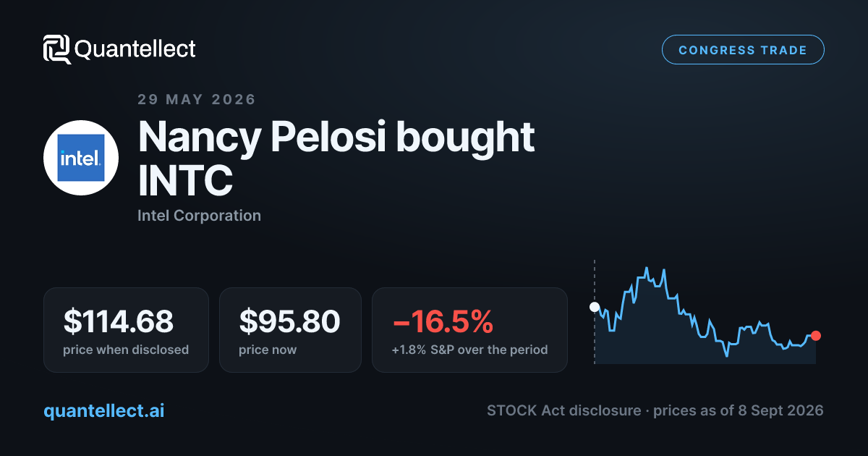Screen dimensions: 868x456
Task: Click the CONGRESS TRADE badge
Action: pos(743,50)
